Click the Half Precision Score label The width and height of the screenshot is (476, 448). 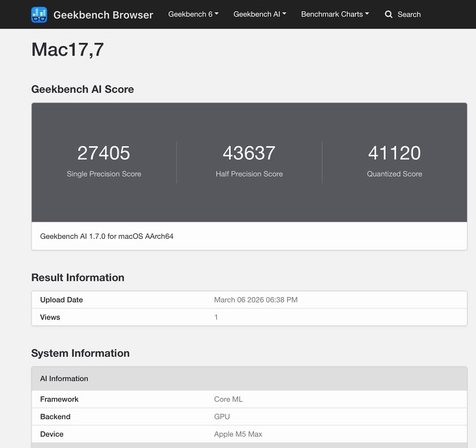click(x=249, y=174)
